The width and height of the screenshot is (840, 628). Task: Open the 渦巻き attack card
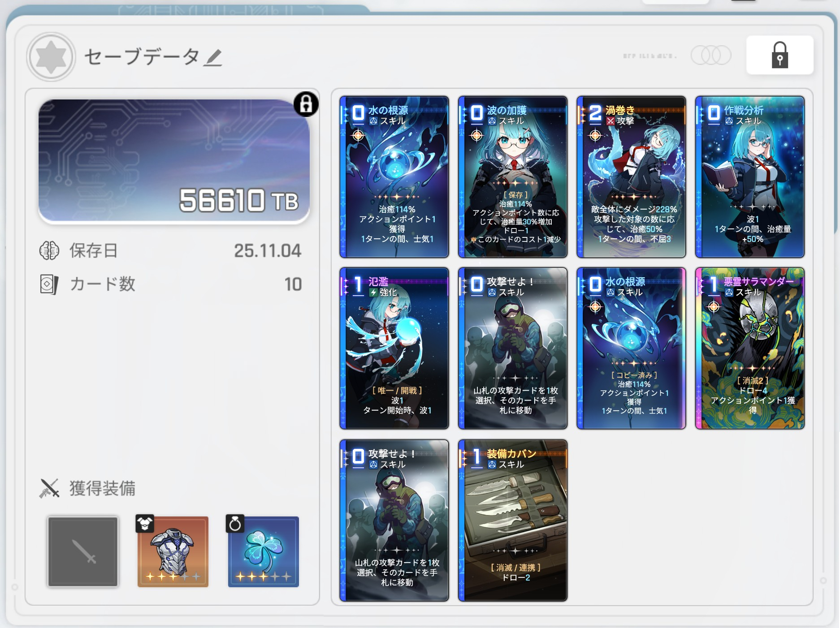coord(631,177)
